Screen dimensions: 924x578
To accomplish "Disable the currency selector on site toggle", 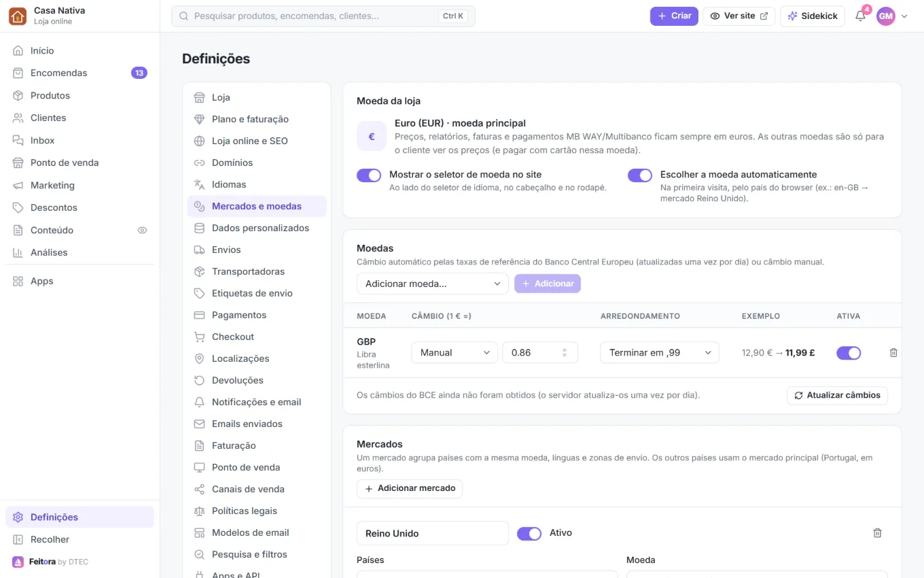I will tap(369, 175).
